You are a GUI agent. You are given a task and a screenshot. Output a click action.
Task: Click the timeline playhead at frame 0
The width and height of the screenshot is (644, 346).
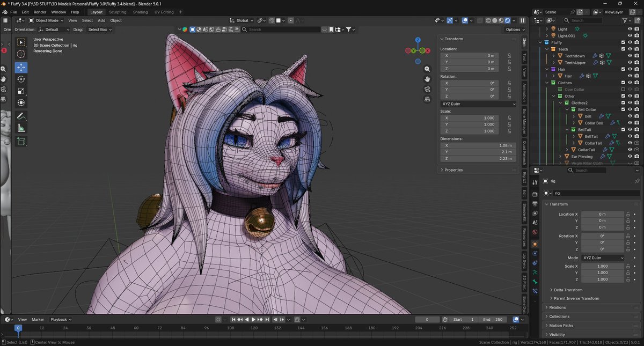pos(18,328)
